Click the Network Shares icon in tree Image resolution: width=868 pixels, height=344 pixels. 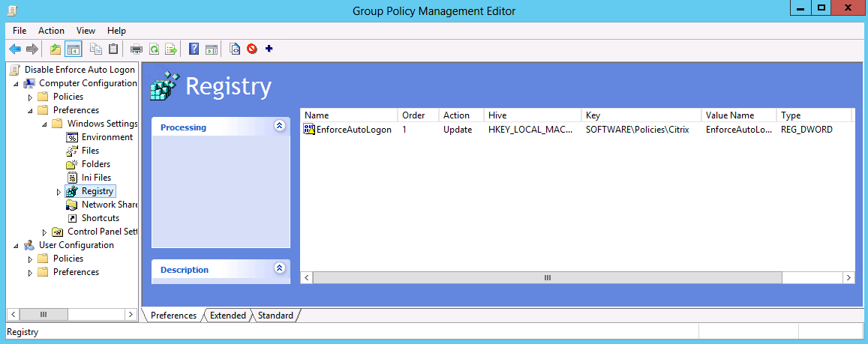pos(72,205)
